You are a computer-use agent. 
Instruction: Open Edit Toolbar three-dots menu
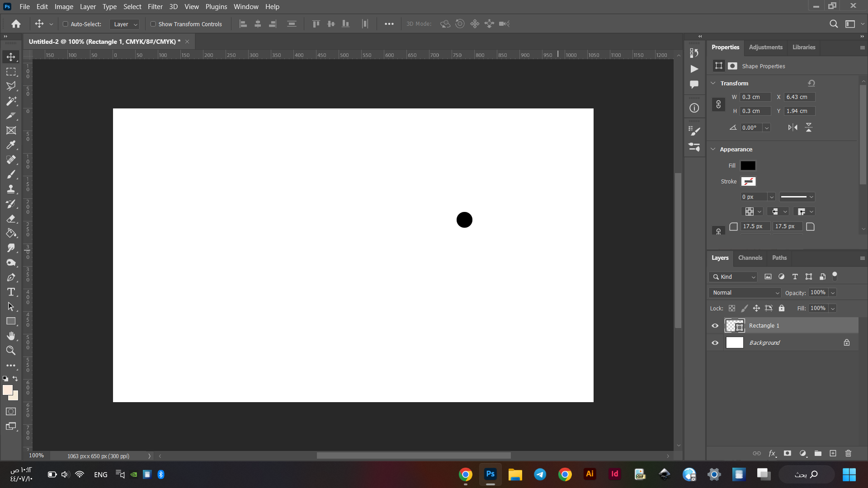pyautogui.click(x=11, y=366)
